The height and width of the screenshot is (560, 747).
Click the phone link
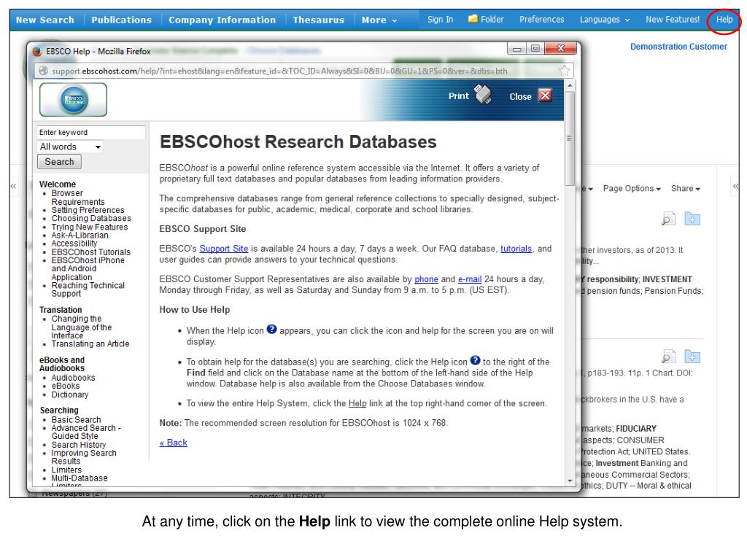426,279
